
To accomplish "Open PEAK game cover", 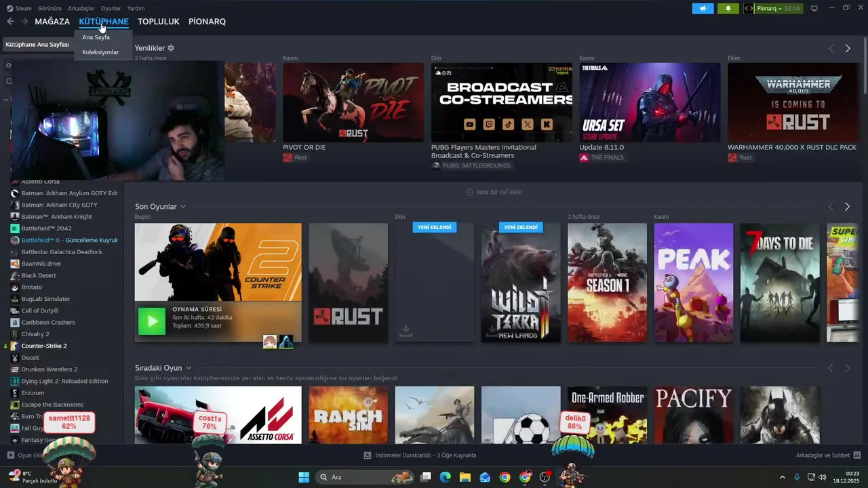I will pos(694,283).
